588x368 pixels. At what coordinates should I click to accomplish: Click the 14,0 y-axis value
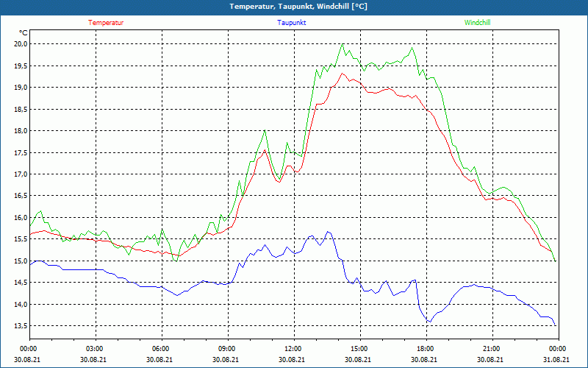(21, 304)
